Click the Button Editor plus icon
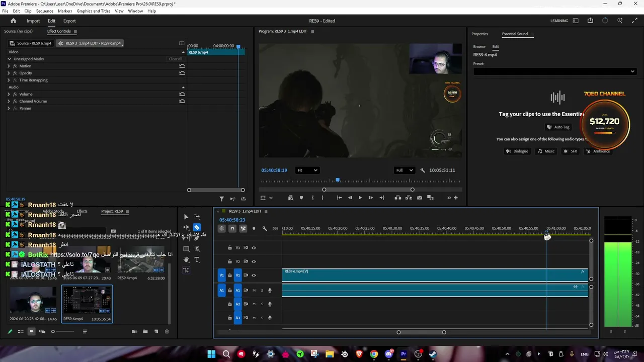Screen dimensions: 644x362 point(456,198)
